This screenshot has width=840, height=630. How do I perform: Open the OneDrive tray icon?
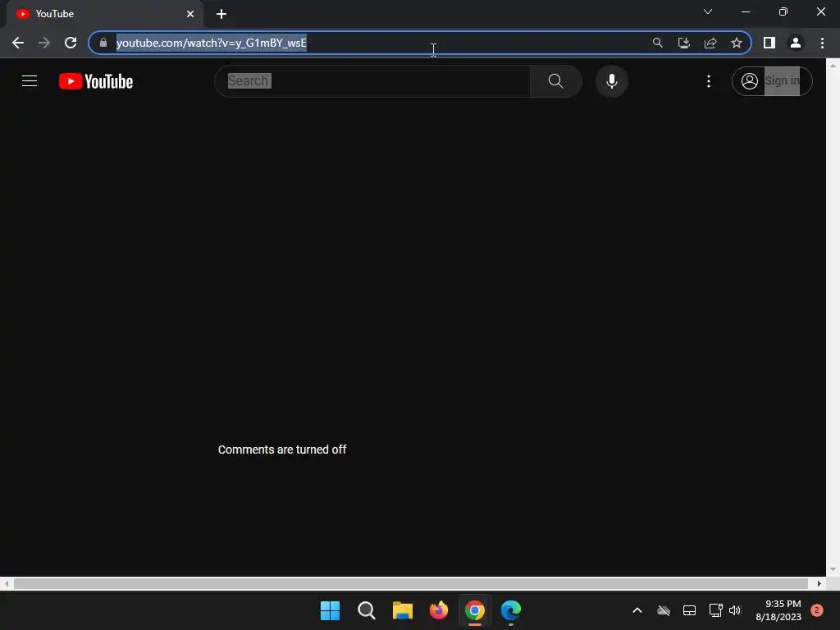pyautogui.click(x=664, y=610)
